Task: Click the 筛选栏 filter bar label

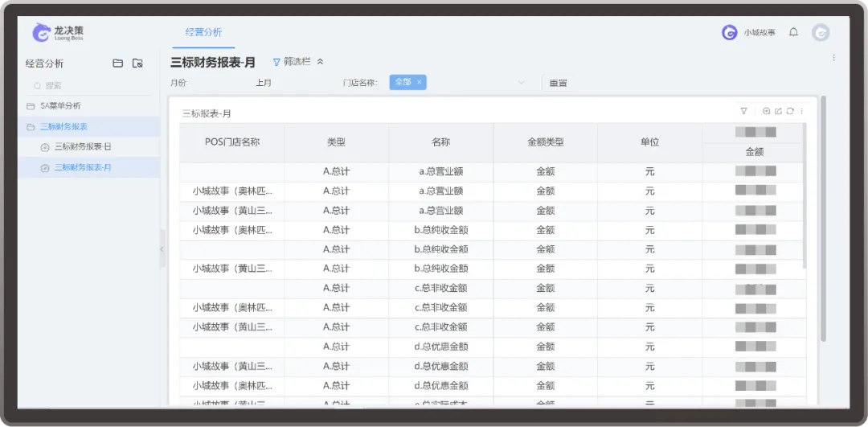Action: pyautogui.click(x=297, y=62)
